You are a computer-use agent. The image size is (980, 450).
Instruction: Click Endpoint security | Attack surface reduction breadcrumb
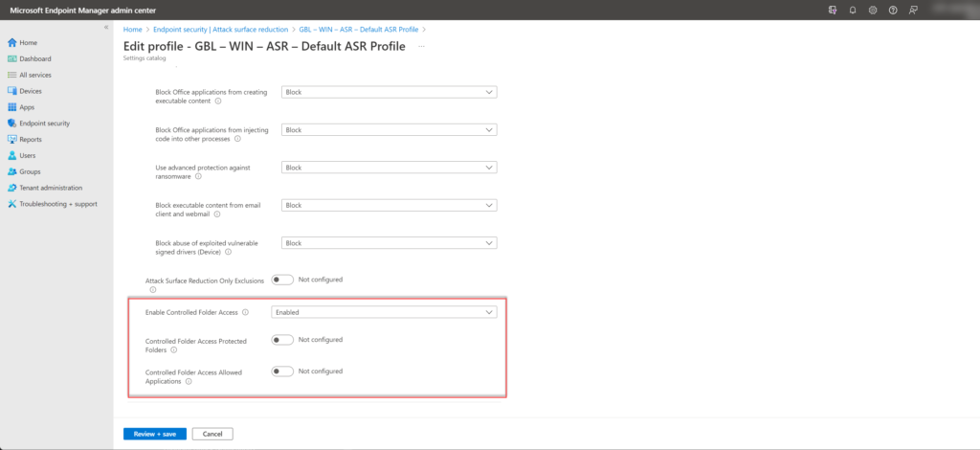click(x=221, y=30)
